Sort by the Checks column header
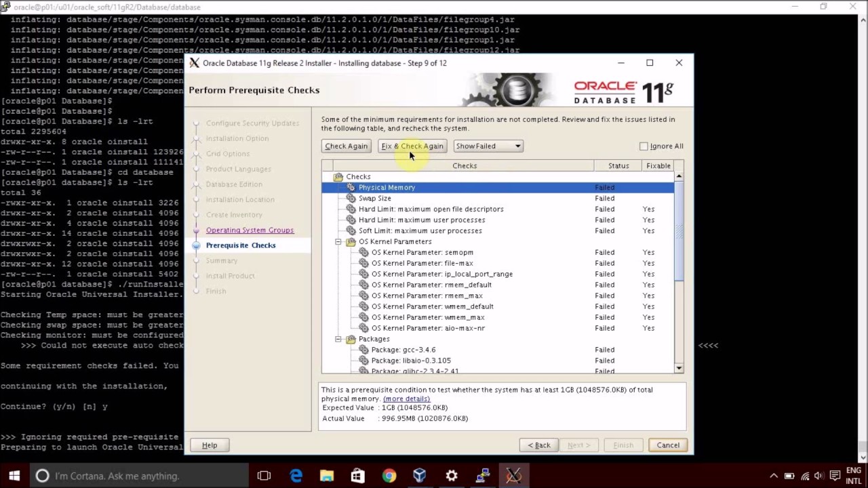The height and width of the screenshot is (488, 868). (465, 165)
